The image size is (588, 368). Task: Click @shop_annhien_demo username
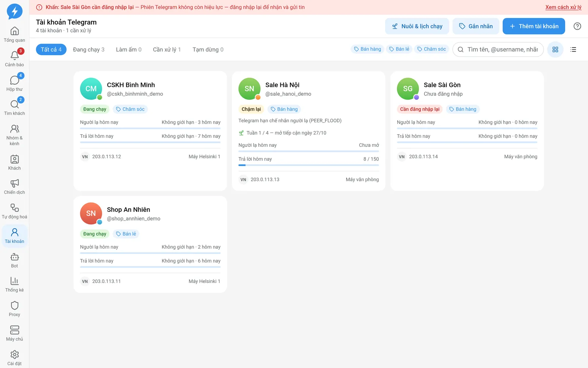coord(134,219)
